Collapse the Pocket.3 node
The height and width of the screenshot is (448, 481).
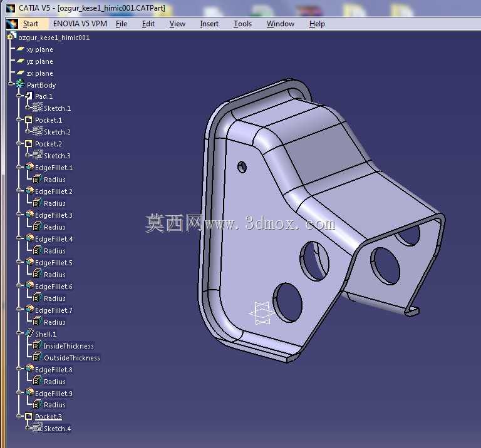pyautogui.click(x=19, y=416)
